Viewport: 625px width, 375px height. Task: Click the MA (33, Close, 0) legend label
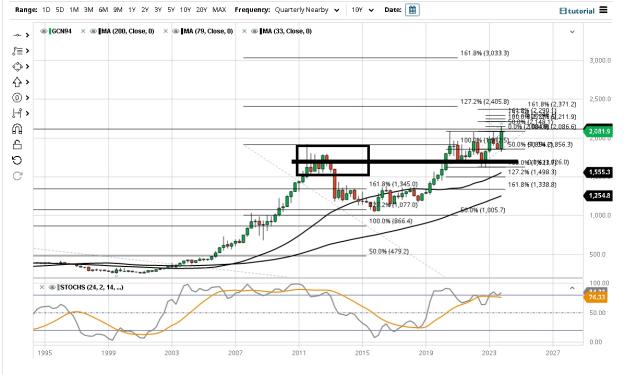click(x=287, y=31)
